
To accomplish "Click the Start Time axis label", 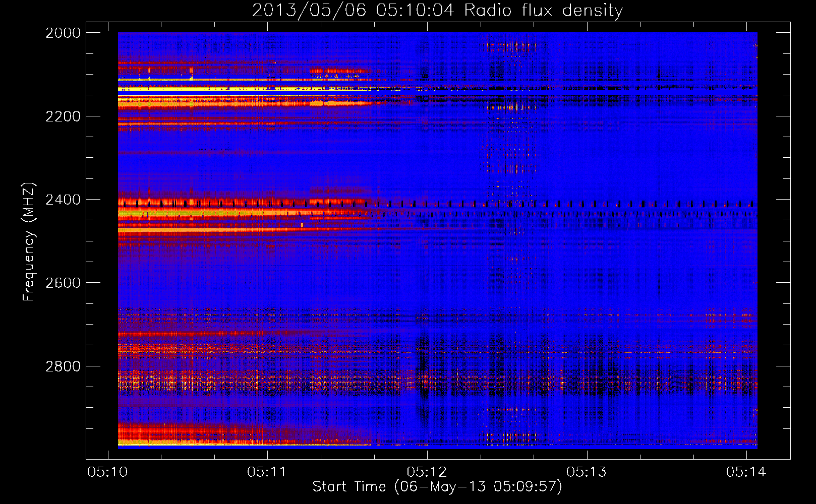I will tap(437, 487).
